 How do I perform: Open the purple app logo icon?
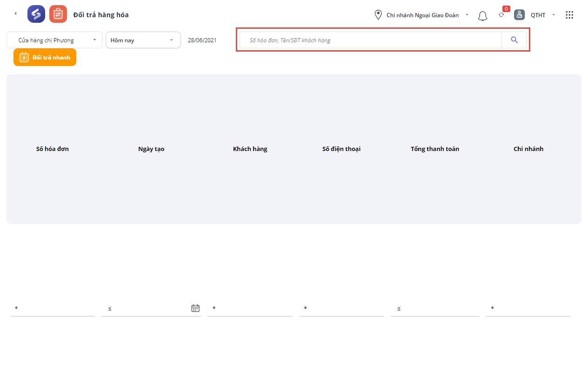click(x=36, y=14)
